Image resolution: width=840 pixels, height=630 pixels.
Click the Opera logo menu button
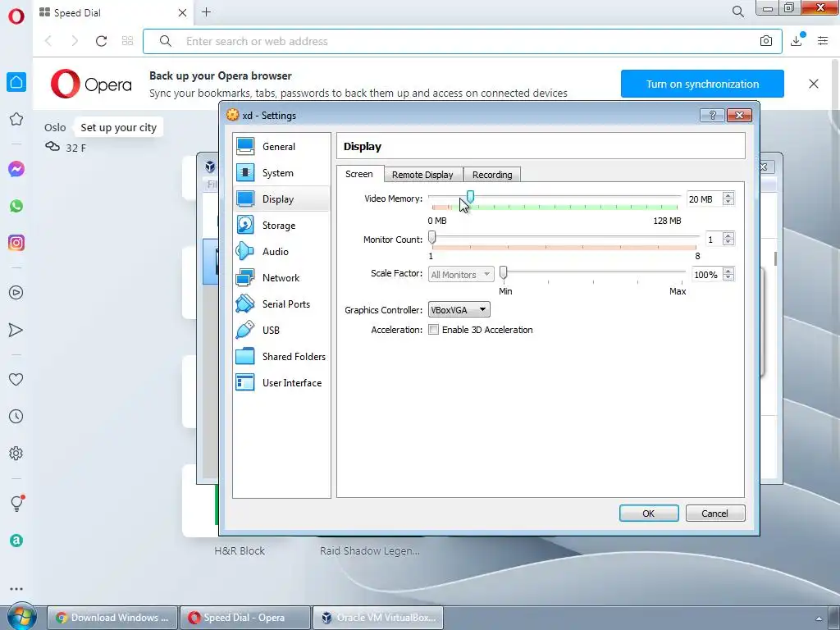[x=16, y=16]
